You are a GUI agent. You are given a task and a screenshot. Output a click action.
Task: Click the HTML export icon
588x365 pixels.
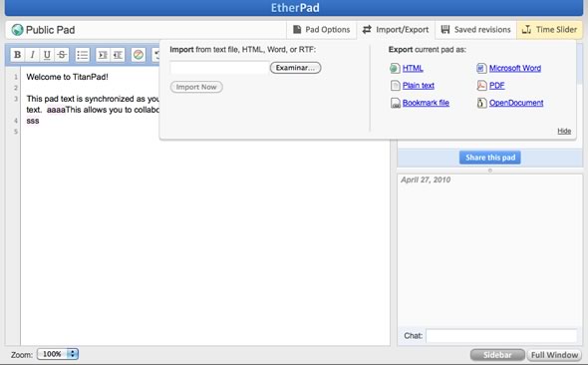(x=395, y=68)
